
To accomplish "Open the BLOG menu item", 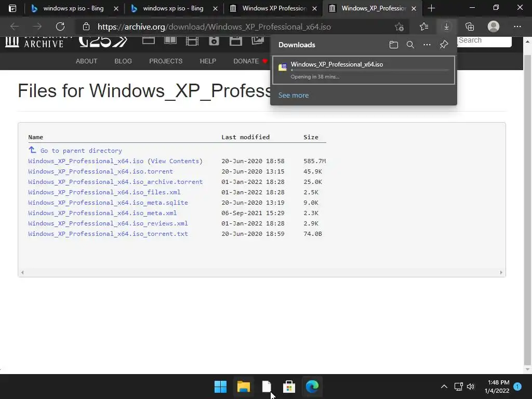I will tap(123, 61).
